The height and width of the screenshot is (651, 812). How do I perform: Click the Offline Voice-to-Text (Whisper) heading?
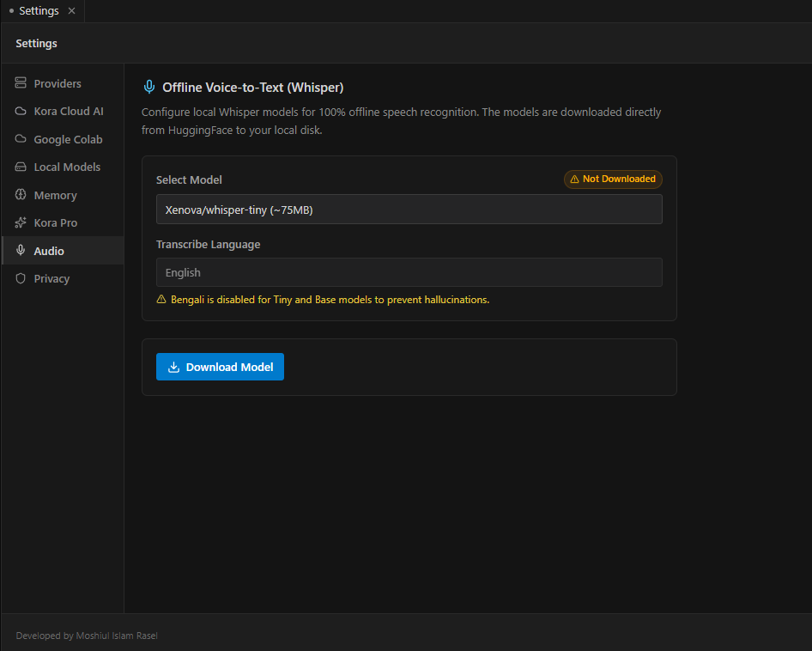(x=252, y=87)
